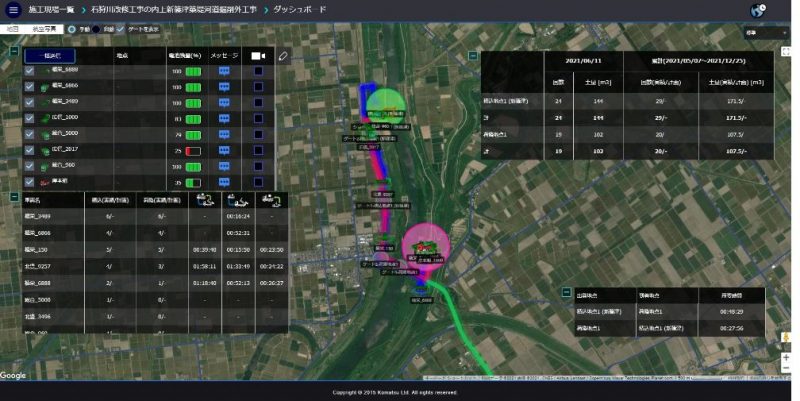Click the 00:16:24 time cell
Screen dimensions: 800x401
(238, 216)
